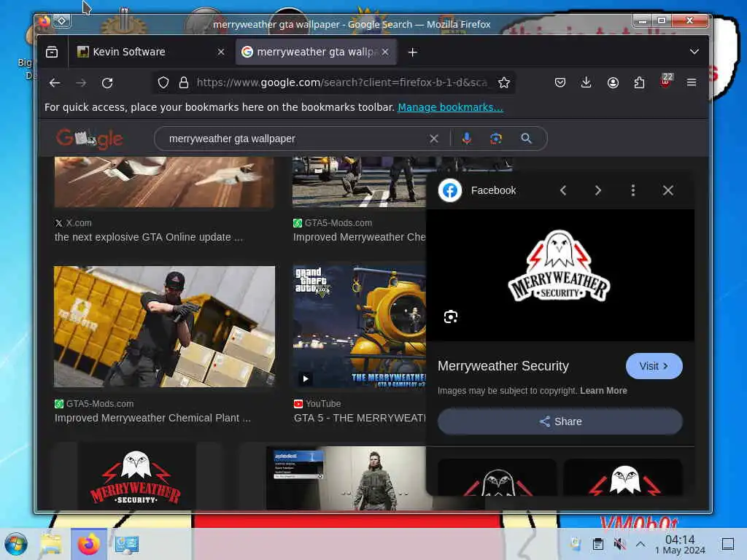Image resolution: width=747 pixels, height=560 pixels.
Task: Click the Facebook source icon
Action: (449, 190)
